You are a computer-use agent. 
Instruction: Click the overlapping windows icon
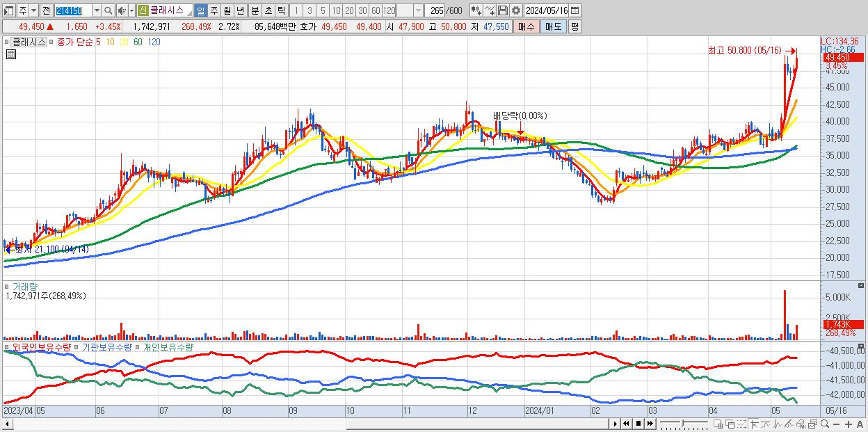730,424
